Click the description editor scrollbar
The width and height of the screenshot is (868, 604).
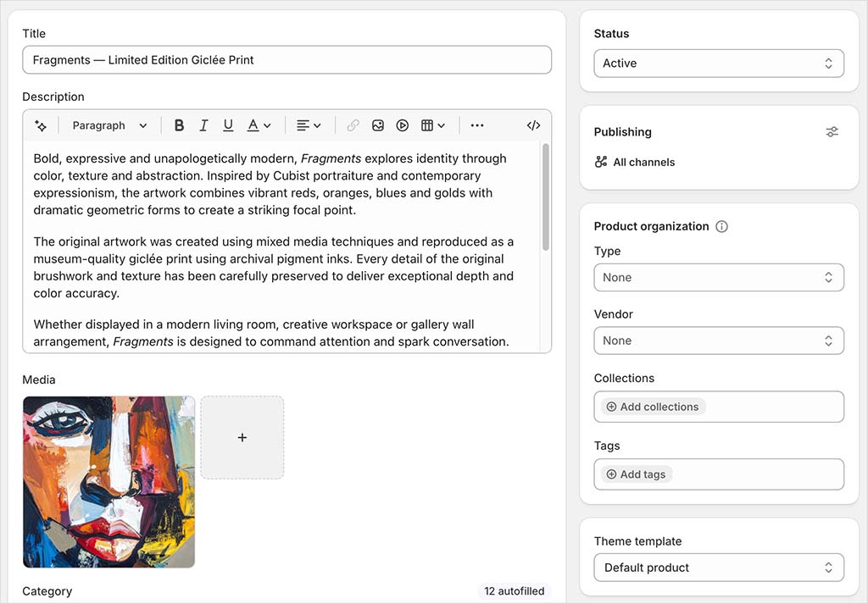pyautogui.click(x=546, y=197)
